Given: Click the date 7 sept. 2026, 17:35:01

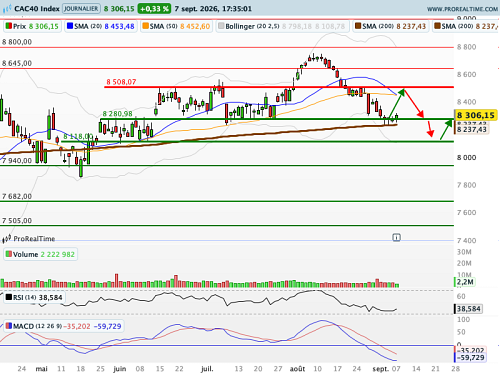Looking at the screenshot, I should [213, 9].
